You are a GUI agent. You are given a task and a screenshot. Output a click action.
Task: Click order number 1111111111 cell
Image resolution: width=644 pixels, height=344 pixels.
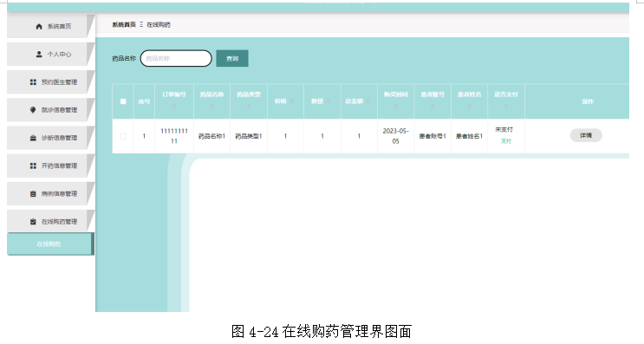coord(174,136)
